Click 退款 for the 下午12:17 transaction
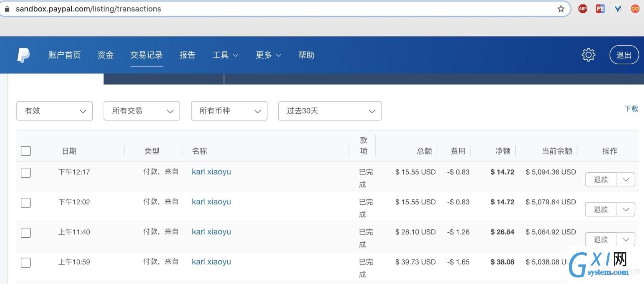This screenshot has width=644, height=284. 601,180
